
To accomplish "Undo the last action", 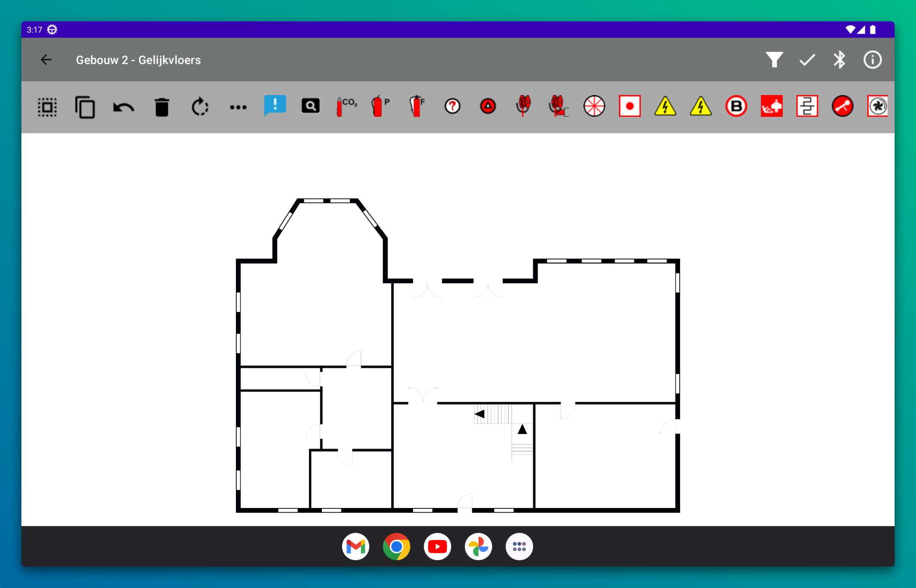I will pos(123,107).
